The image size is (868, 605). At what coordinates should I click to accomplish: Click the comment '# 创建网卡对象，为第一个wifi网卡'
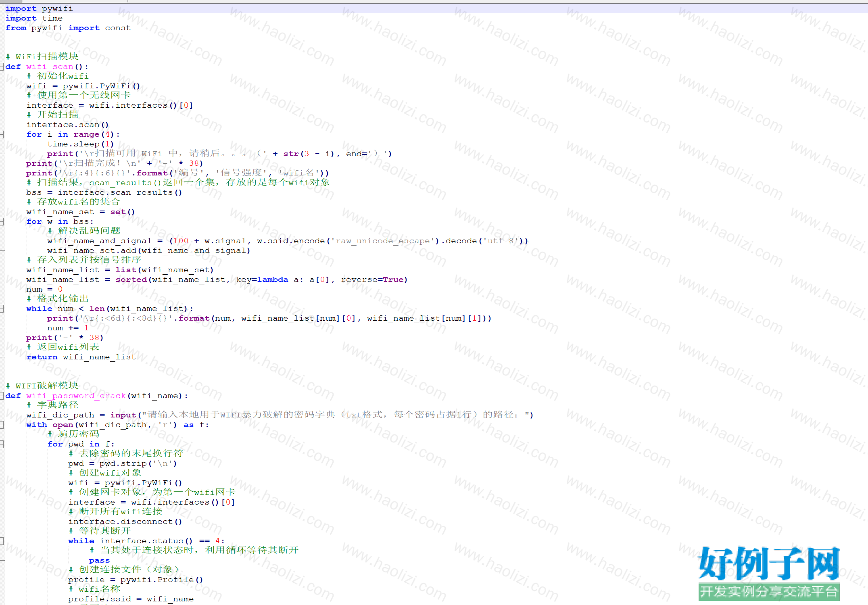click(x=152, y=492)
